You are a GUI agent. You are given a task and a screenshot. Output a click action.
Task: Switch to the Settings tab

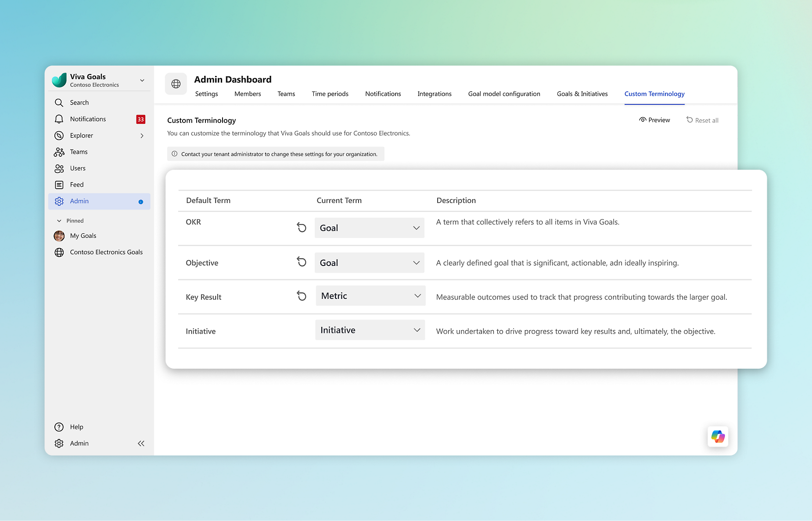pos(206,94)
